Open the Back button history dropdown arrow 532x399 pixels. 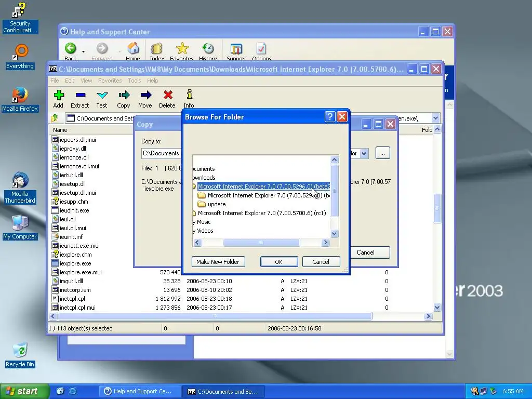[x=83, y=51]
